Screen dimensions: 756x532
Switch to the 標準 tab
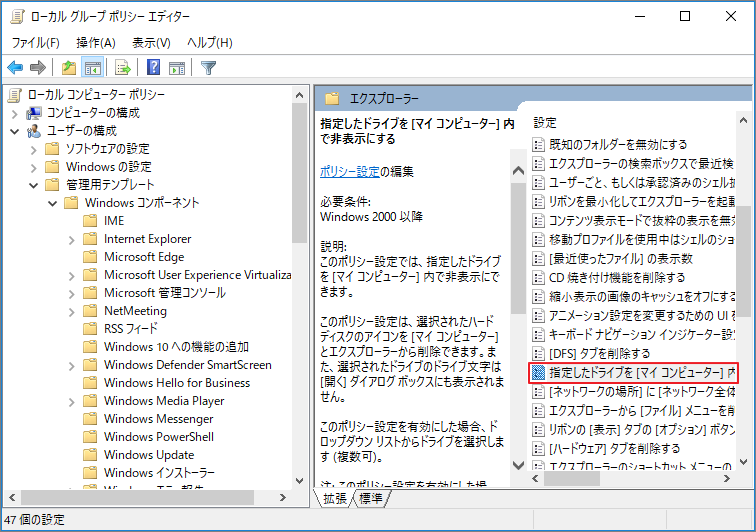pos(371,498)
